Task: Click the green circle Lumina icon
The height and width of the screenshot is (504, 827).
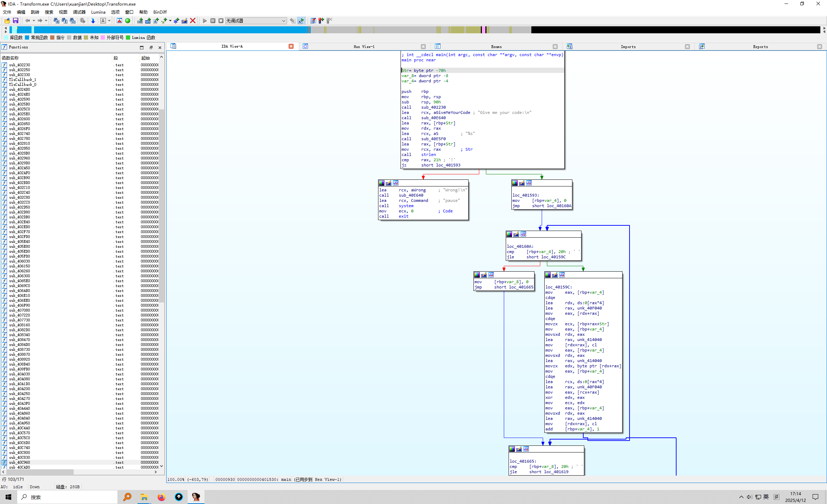Action: tap(128, 21)
